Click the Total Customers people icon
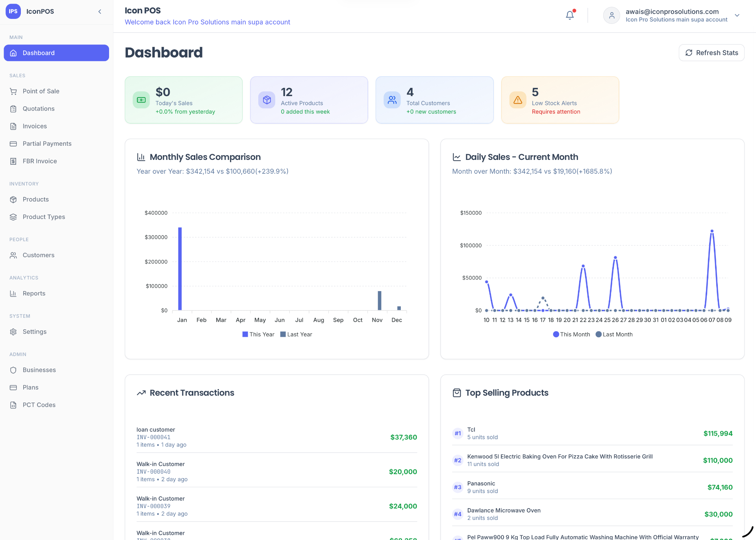This screenshot has height=540, width=756. click(392, 100)
